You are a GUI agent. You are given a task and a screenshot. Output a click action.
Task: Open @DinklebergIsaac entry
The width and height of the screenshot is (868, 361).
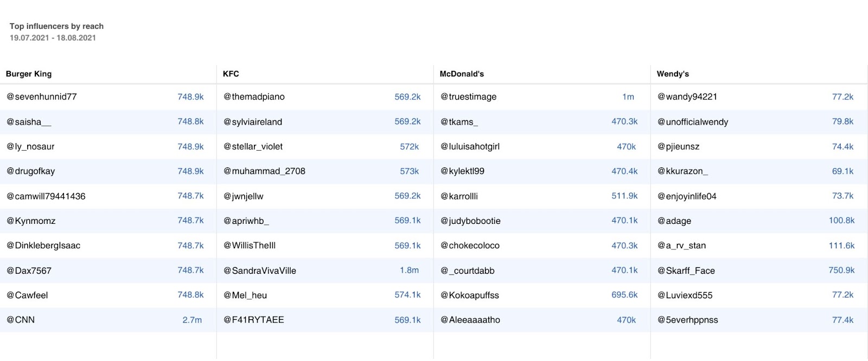pos(43,246)
